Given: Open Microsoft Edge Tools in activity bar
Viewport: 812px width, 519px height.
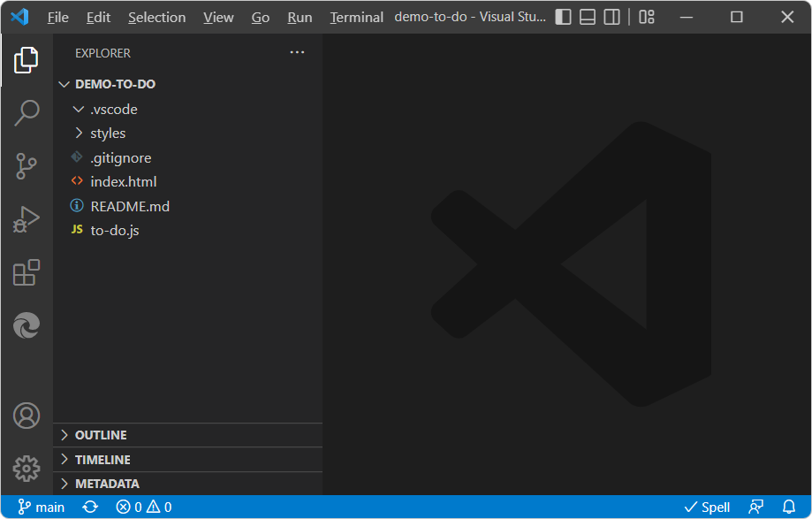Looking at the screenshot, I should point(27,326).
